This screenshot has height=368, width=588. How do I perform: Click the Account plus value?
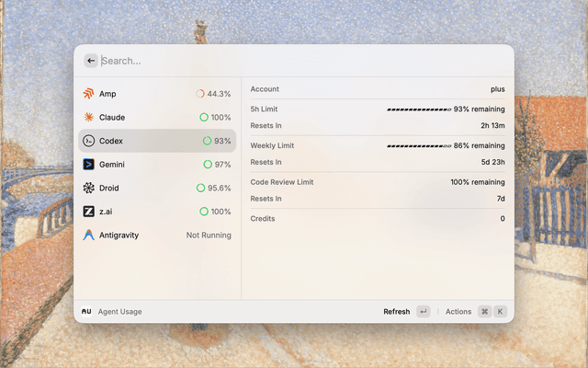[497, 89]
